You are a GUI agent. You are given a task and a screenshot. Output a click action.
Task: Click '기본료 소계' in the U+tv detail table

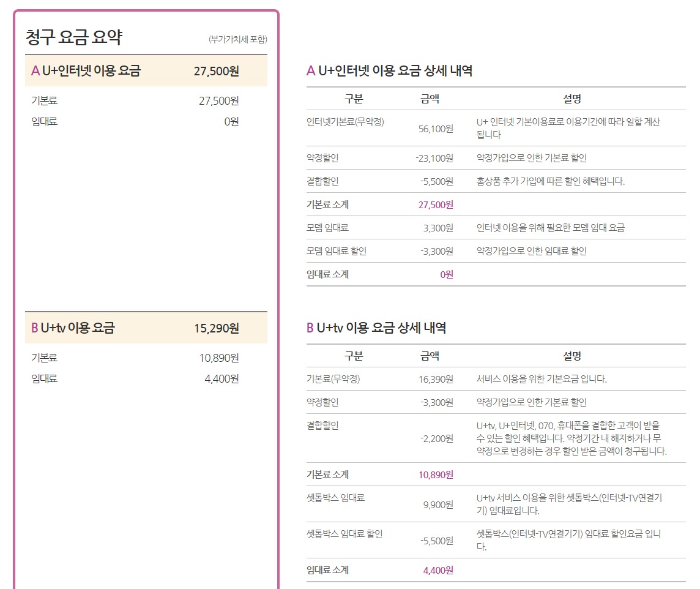click(x=328, y=475)
